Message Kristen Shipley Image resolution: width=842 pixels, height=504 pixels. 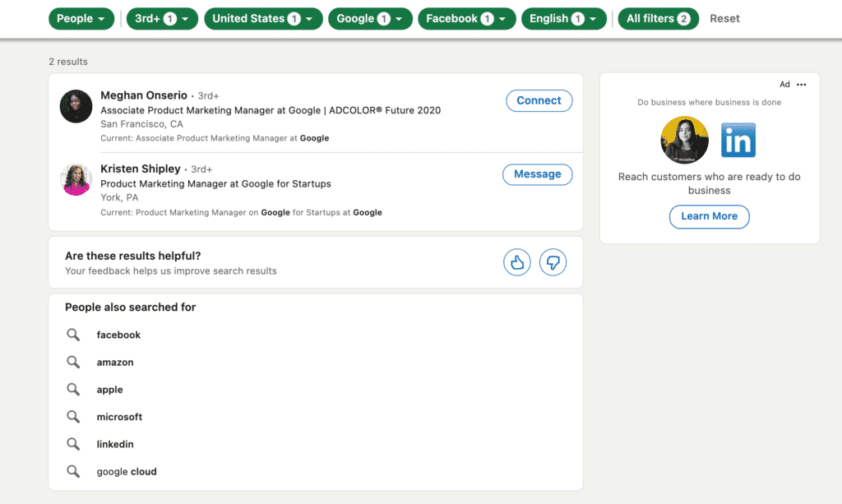pyautogui.click(x=537, y=174)
